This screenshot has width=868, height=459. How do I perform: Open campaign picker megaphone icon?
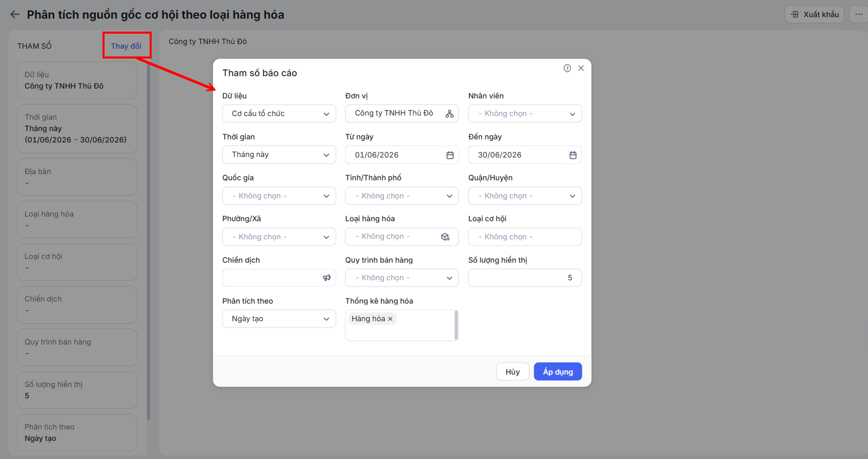327,278
